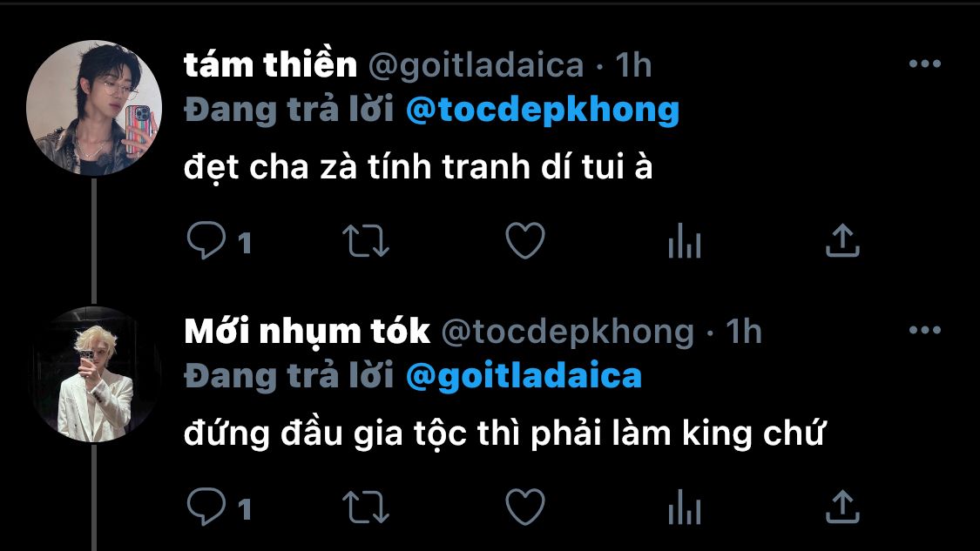Like the tweet by Mới nhụm tók
This screenshot has height=551, width=980.
click(525, 507)
